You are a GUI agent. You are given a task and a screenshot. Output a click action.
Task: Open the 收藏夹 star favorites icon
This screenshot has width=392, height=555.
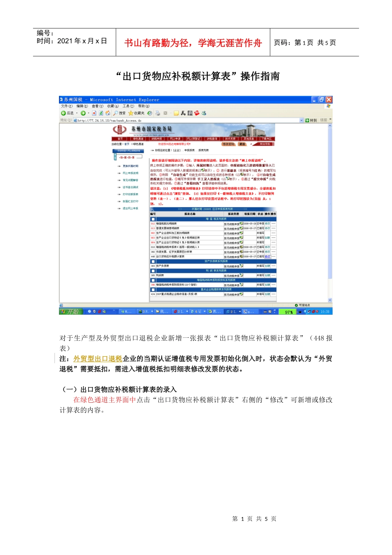pos(130,113)
